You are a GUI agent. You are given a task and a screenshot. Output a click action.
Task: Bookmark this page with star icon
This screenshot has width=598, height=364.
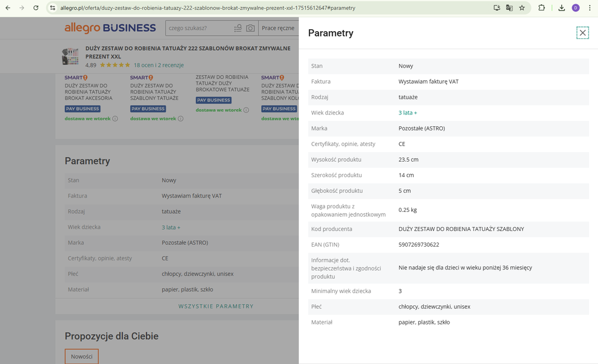click(522, 8)
